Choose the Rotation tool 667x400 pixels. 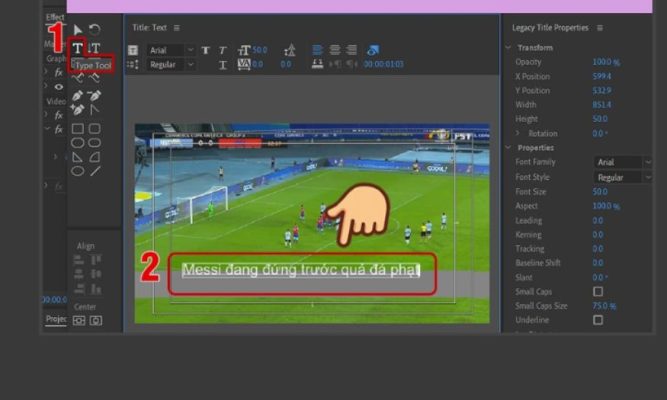(x=95, y=30)
